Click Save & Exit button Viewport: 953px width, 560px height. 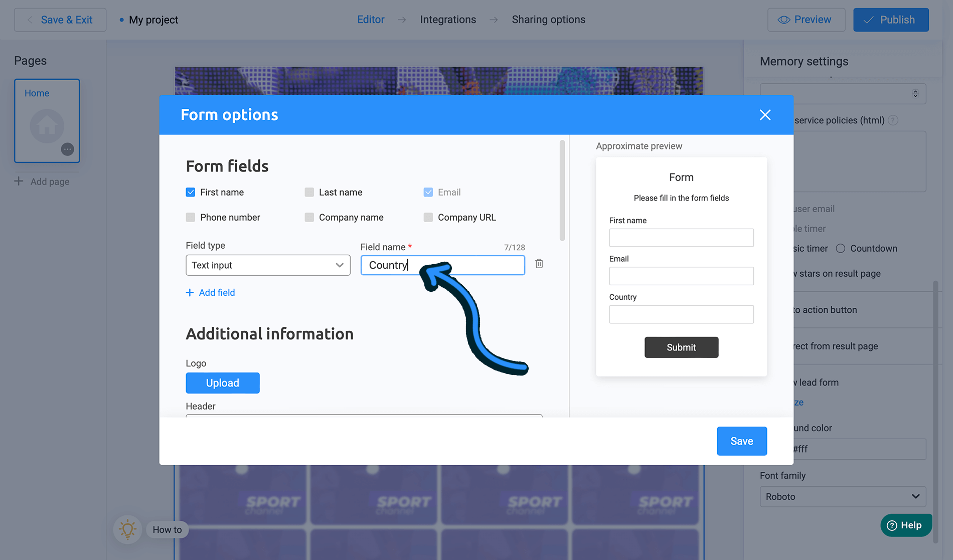tap(60, 20)
